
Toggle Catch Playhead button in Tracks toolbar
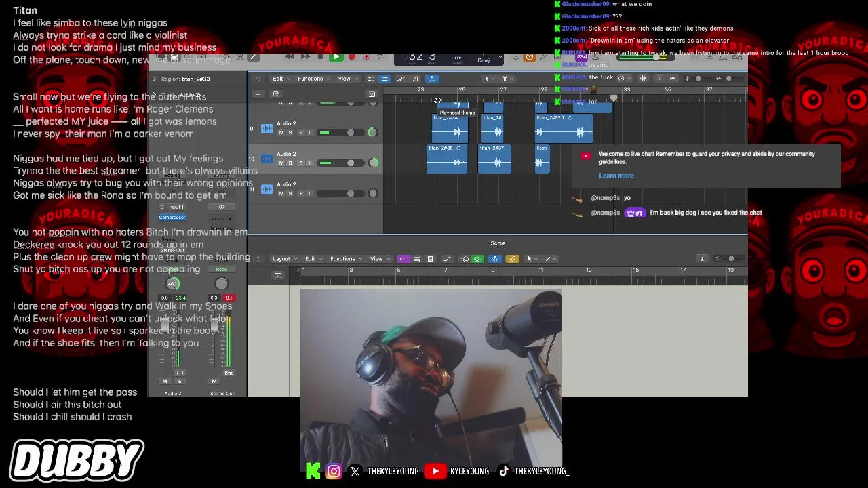[432, 79]
